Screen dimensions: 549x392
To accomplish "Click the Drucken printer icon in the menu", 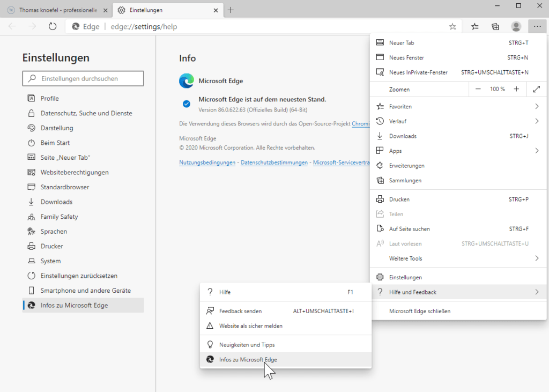I will 380,199.
